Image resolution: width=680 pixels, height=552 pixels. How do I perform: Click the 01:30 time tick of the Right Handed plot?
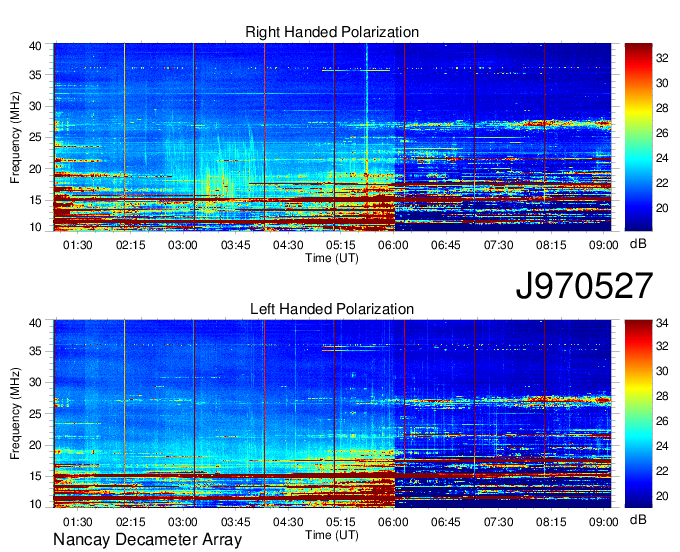point(78,245)
